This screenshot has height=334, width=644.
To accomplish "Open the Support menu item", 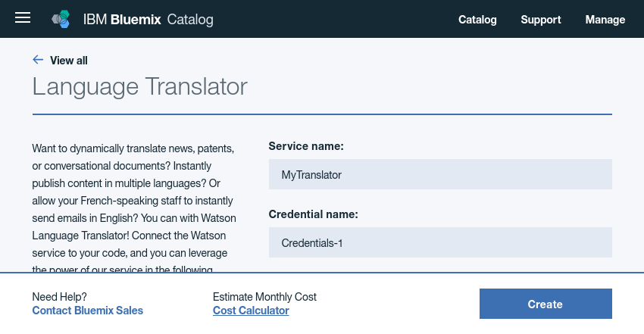I will (x=540, y=20).
